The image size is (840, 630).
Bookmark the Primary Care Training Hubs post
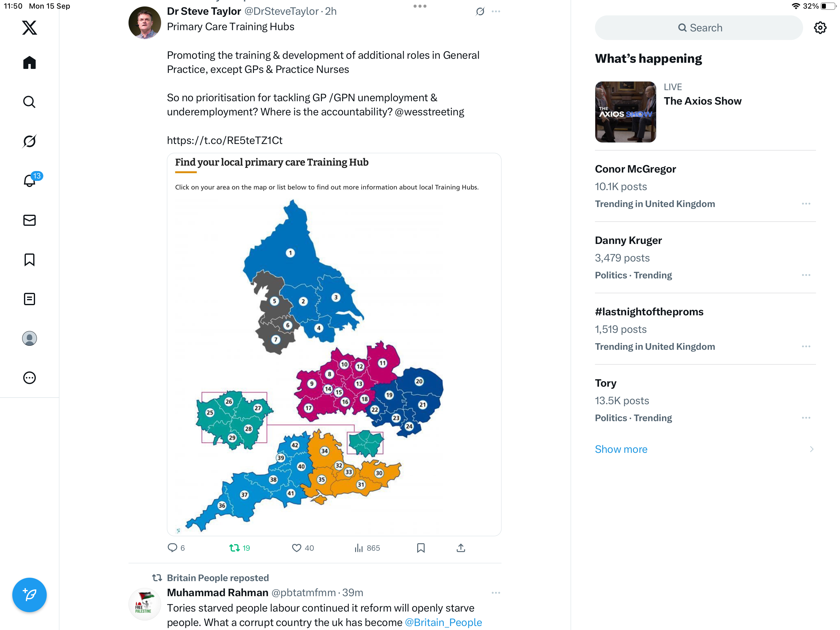(x=420, y=548)
